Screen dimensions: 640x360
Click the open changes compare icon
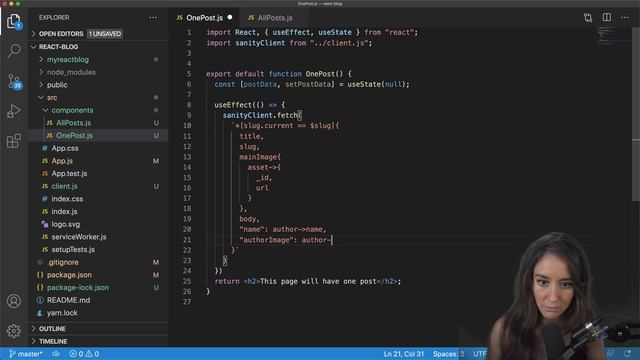coord(588,18)
